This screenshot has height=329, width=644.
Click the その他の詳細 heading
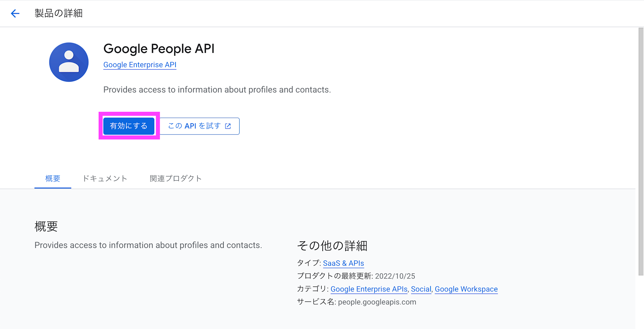click(332, 246)
